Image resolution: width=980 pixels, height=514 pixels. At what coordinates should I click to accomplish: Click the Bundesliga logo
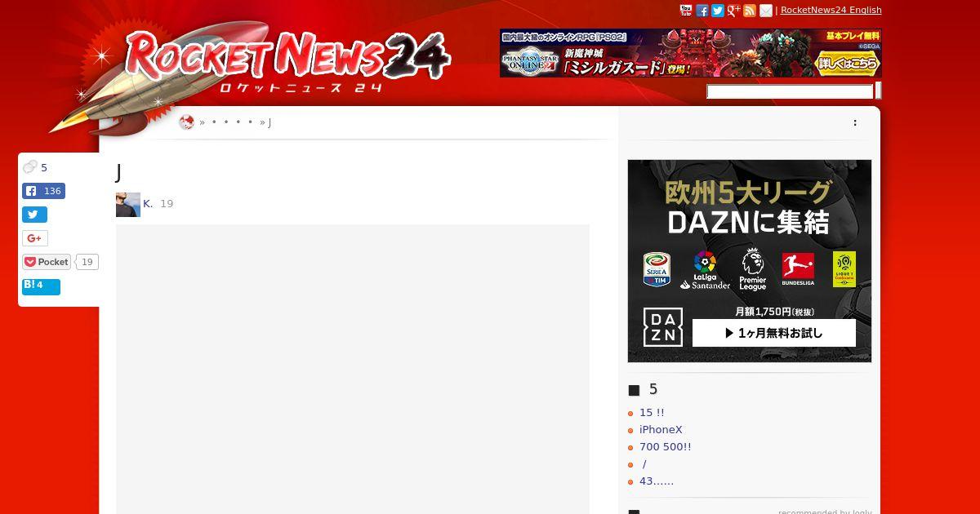(798, 269)
